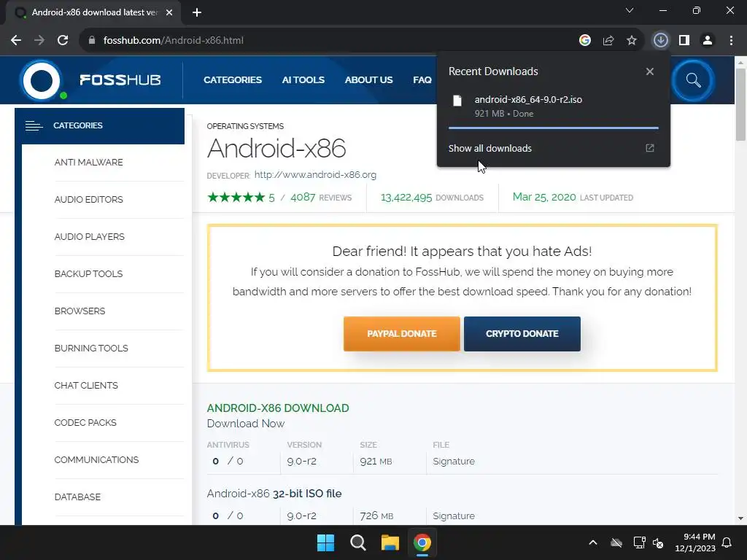Open the tab search chevron

[x=630, y=10]
